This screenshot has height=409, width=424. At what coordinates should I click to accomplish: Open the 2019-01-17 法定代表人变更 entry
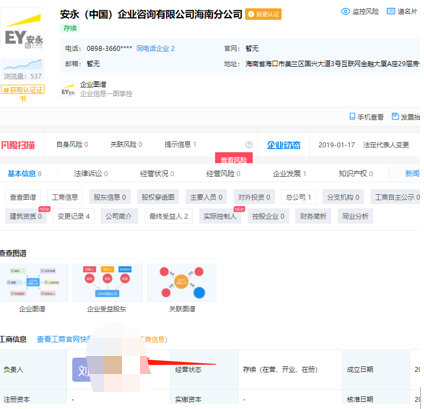point(363,145)
